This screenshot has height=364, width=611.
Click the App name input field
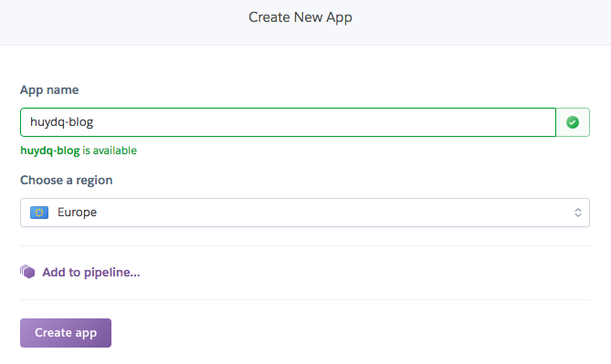click(288, 122)
